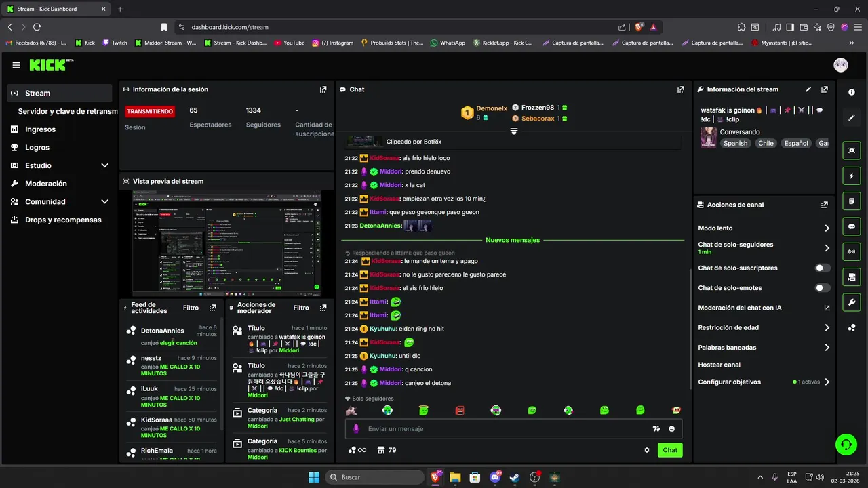Open Steam from the taskbar

click(x=515, y=477)
